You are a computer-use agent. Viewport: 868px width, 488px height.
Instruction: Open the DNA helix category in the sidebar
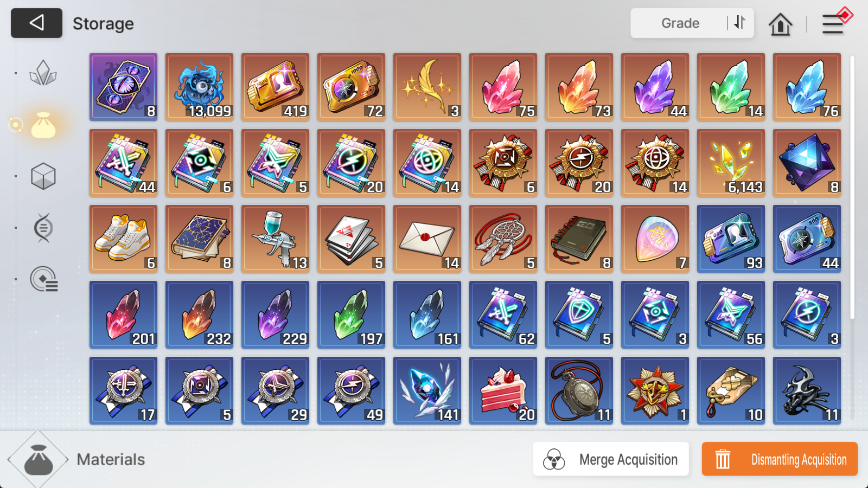[x=43, y=228]
